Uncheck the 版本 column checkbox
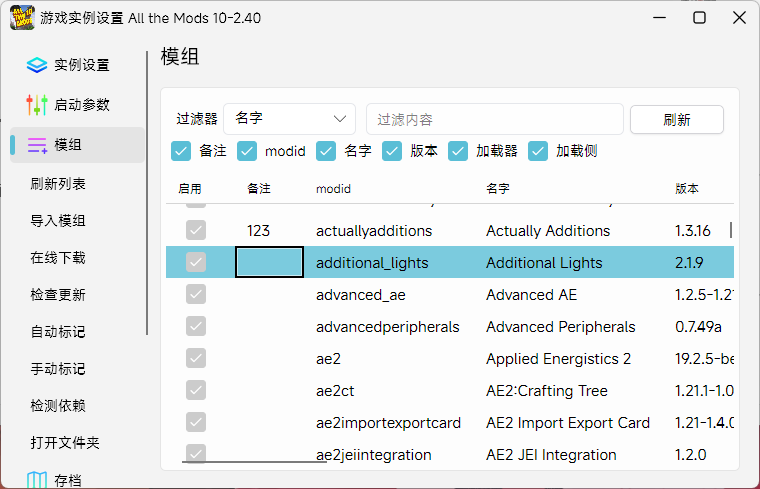Image resolution: width=760 pixels, height=489 pixels. point(392,151)
